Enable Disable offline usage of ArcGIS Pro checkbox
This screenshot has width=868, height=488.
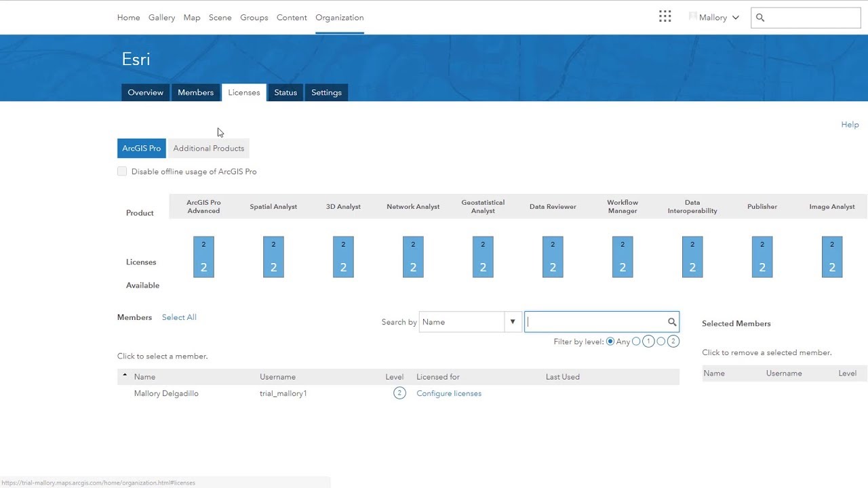coord(122,171)
